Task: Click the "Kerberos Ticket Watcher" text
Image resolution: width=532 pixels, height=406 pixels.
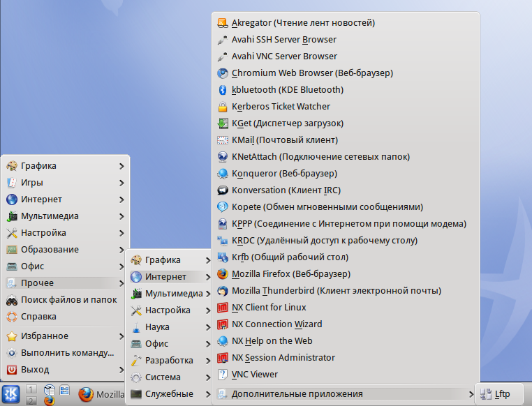Action: click(x=281, y=107)
